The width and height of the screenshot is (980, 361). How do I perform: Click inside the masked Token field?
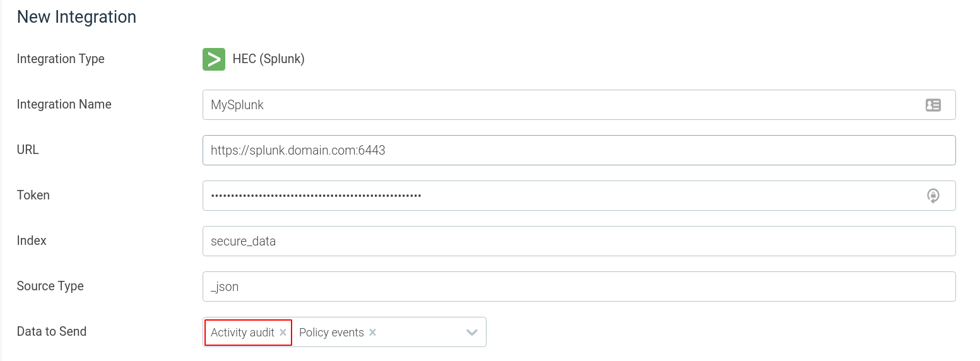[x=579, y=196]
